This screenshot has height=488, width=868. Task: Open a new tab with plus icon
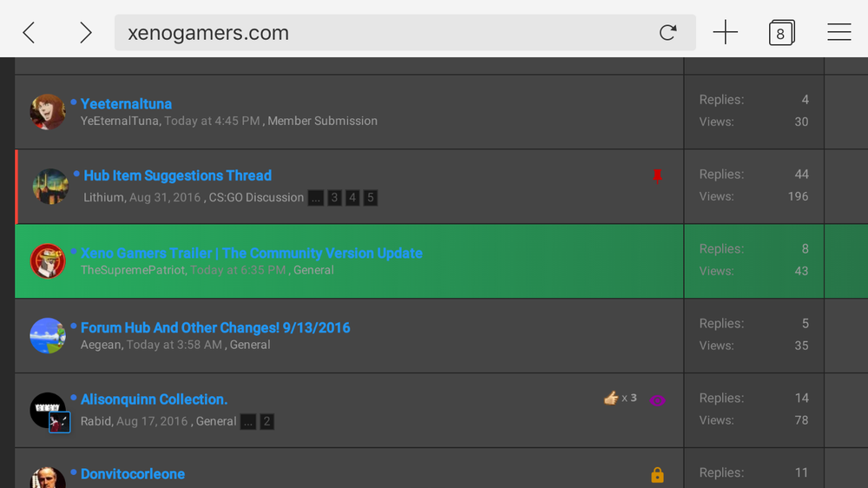(725, 32)
